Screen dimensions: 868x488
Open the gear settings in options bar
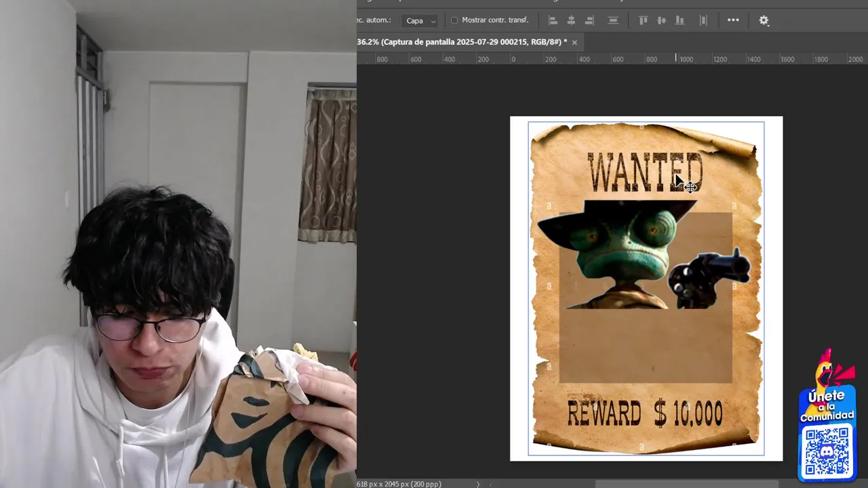[x=764, y=20]
